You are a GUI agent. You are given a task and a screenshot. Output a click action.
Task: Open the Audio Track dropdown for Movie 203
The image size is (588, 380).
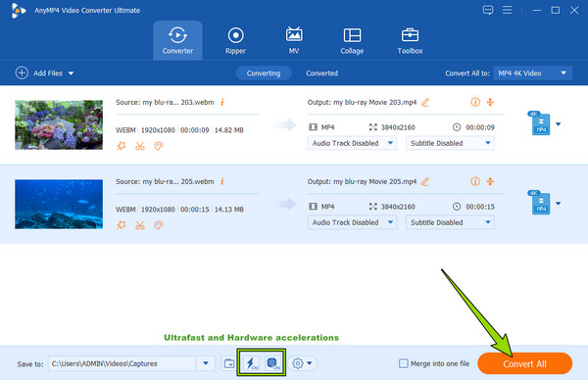point(352,143)
